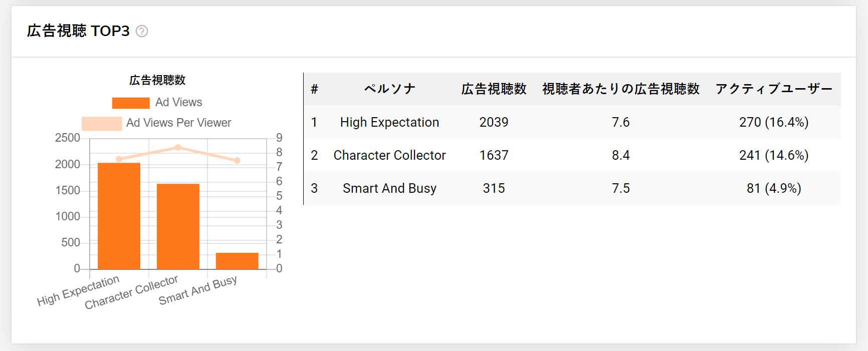Sort by the アクティブユーザー column header
The image size is (868, 351).
[x=774, y=89]
